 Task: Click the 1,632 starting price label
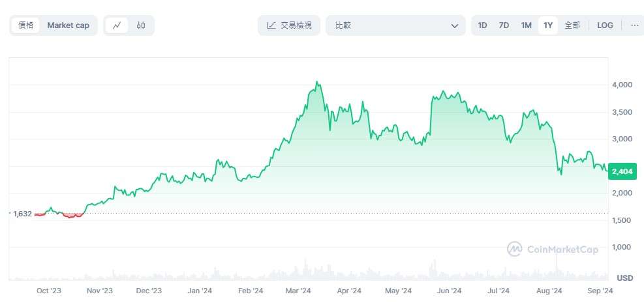pyautogui.click(x=22, y=214)
